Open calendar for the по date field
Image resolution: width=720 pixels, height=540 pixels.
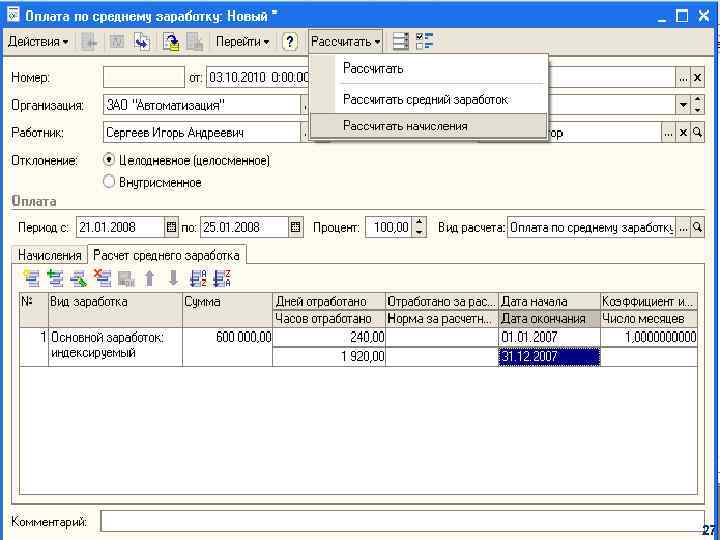click(296, 227)
